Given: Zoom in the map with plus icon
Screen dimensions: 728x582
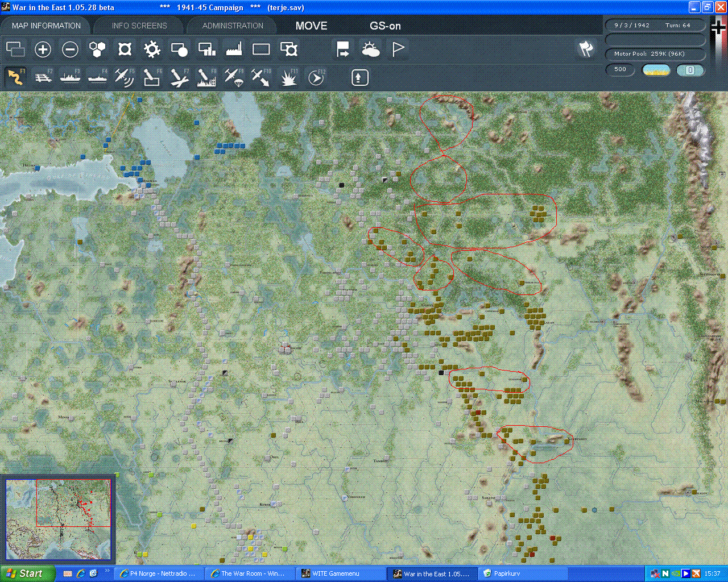Looking at the screenshot, I should [x=43, y=49].
